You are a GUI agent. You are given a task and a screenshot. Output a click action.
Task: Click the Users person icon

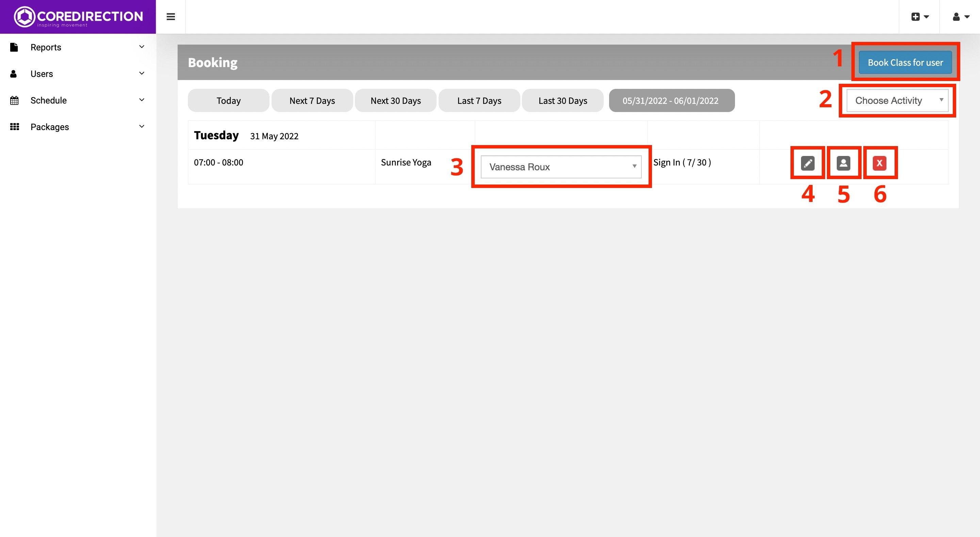point(13,74)
